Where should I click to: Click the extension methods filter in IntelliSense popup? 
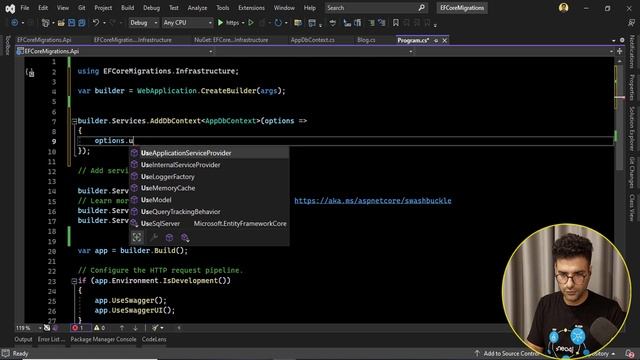click(185, 237)
